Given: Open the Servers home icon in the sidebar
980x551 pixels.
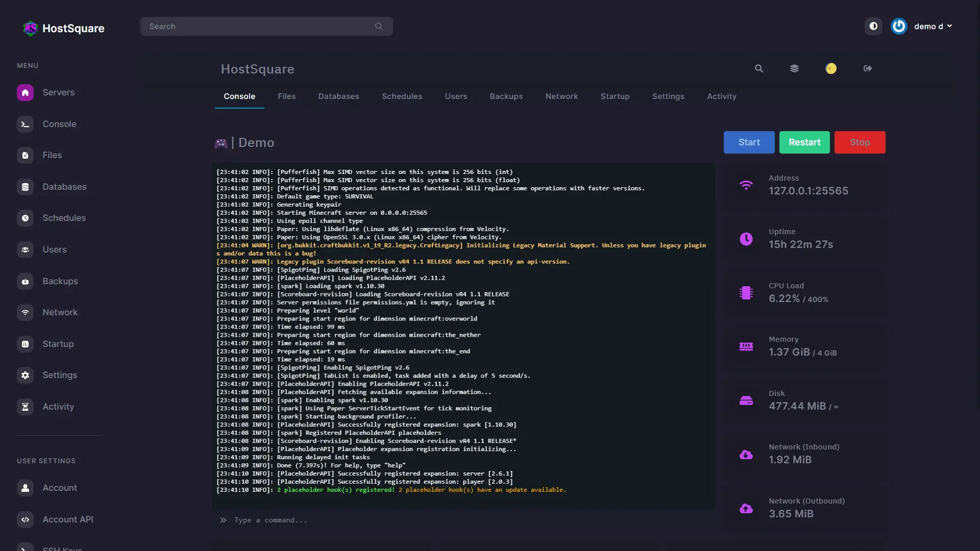Looking at the screenshot, I should click(25, 93).
